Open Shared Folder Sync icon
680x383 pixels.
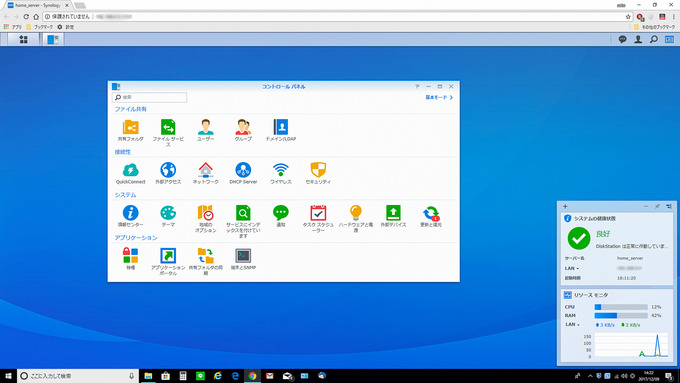pyautogui.click(x=206, y=256)
